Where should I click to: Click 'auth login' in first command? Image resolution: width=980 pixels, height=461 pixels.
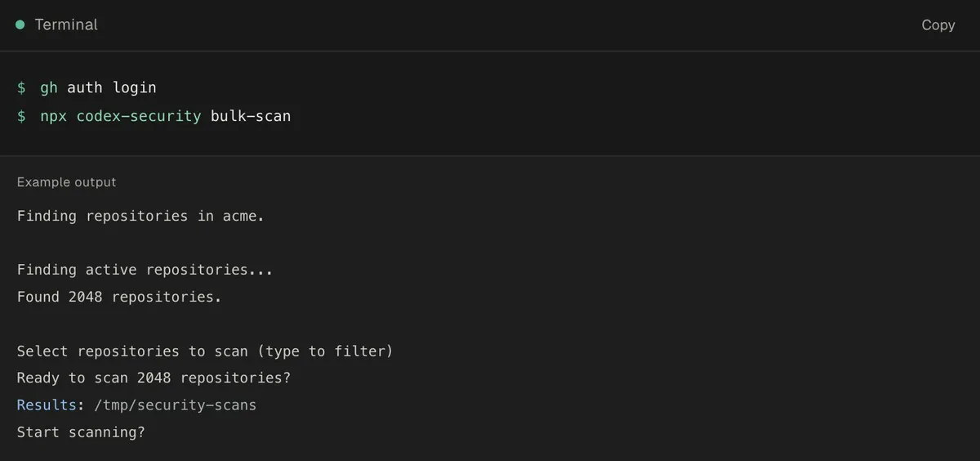click(112, 87)
